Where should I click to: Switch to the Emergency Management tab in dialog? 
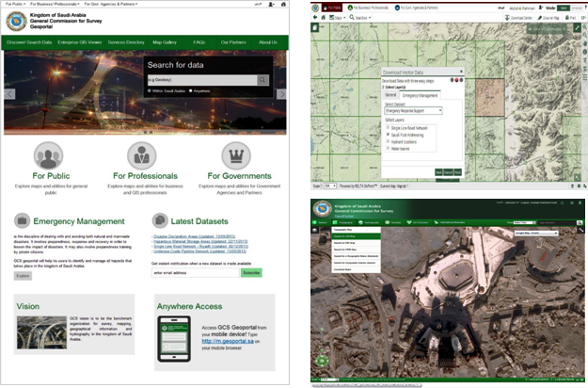(420, 96)
